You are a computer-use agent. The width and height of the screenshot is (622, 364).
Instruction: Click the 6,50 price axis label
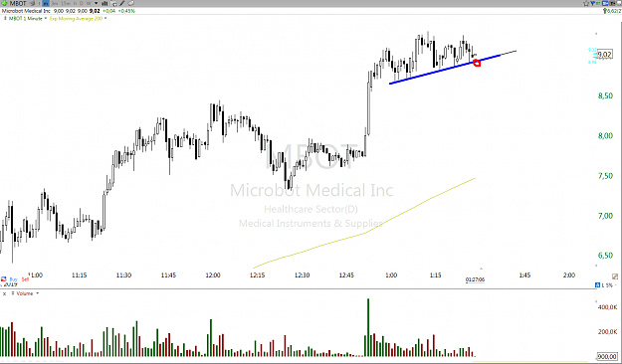[605, 256]
